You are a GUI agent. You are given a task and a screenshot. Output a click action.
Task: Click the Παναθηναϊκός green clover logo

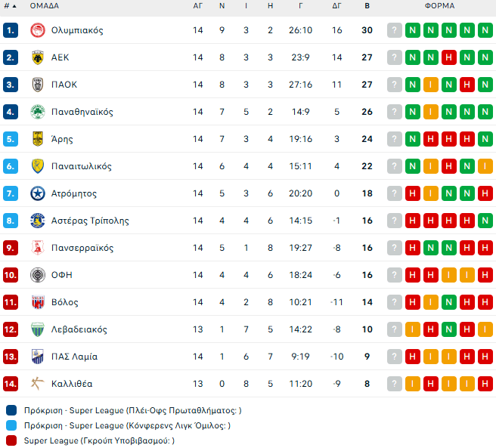tap(37, 112)
